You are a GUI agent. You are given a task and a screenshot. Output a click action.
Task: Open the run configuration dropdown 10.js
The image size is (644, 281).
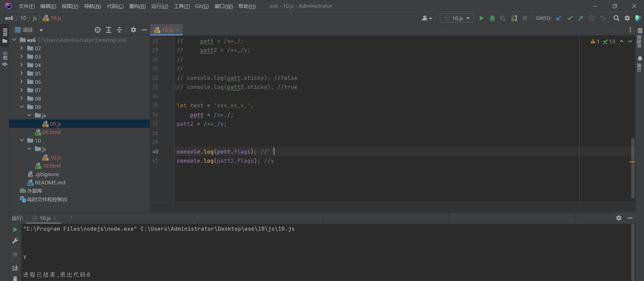[x=457, y=18]
